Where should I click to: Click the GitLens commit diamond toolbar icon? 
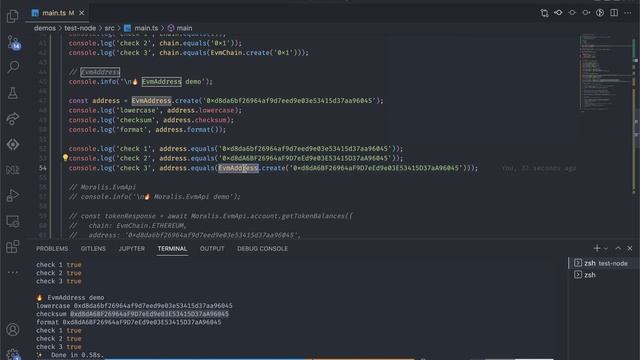572,13
